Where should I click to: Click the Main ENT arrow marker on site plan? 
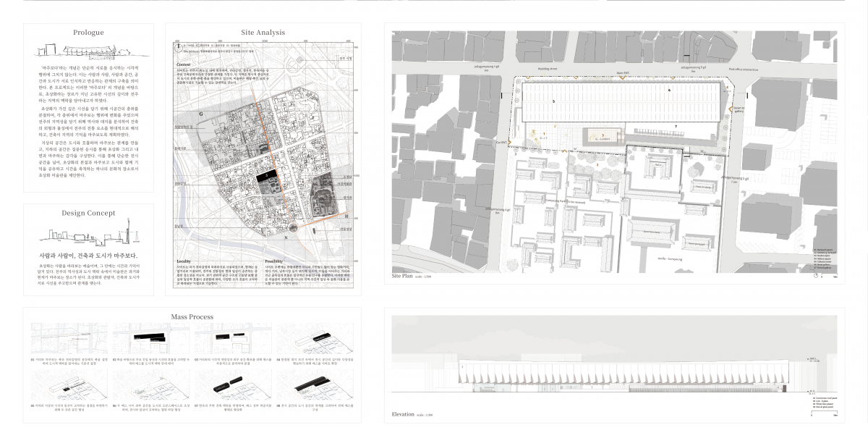(624, 77)
